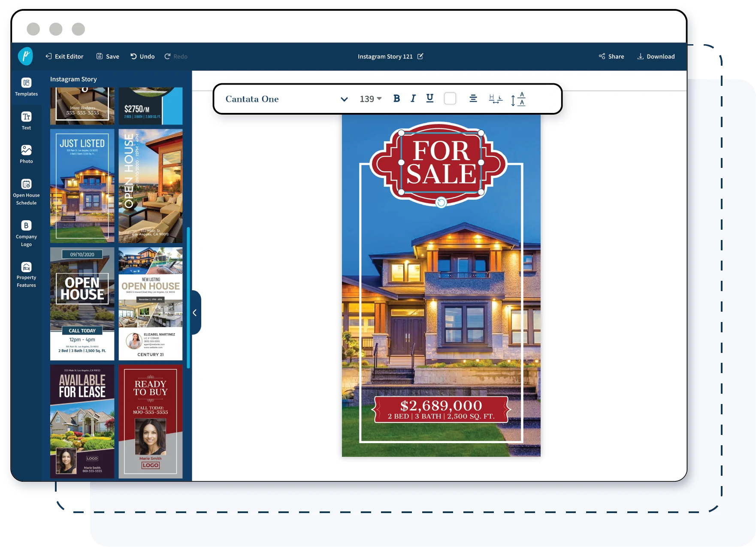Click the PosterMyWall logo icon
Viewport: 756px width, 547px height.
[x=25, y=56]
